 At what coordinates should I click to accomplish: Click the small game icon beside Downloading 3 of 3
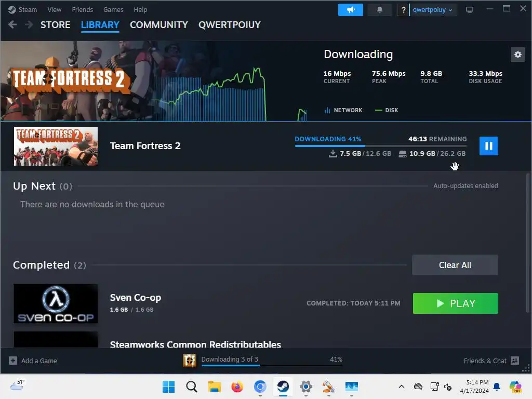click(189, 361)
